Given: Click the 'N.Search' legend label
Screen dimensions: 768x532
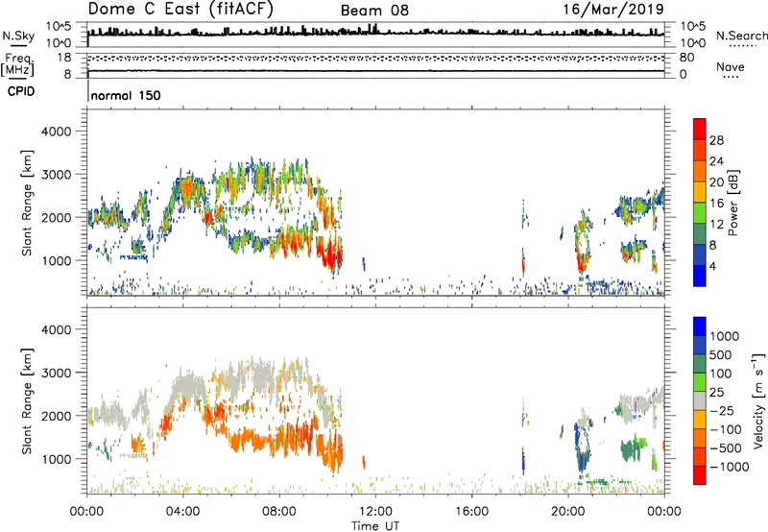Looking at the screenshot, I should (741, 36).
